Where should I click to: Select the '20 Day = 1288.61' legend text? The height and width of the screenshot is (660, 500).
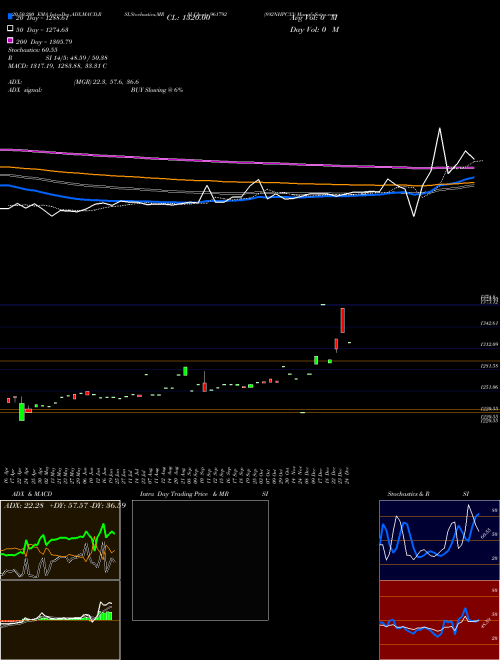[x=42, y=18]
